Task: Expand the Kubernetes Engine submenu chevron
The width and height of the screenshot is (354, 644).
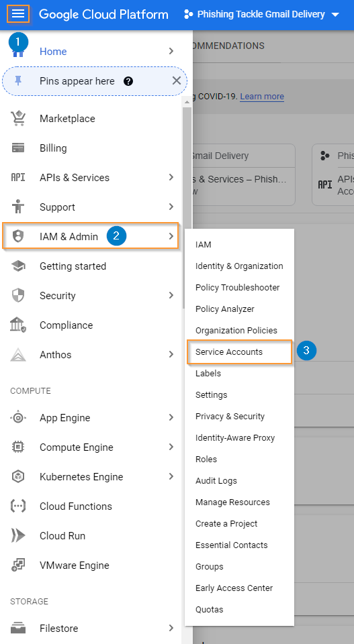Action: [x=171, y=476]
